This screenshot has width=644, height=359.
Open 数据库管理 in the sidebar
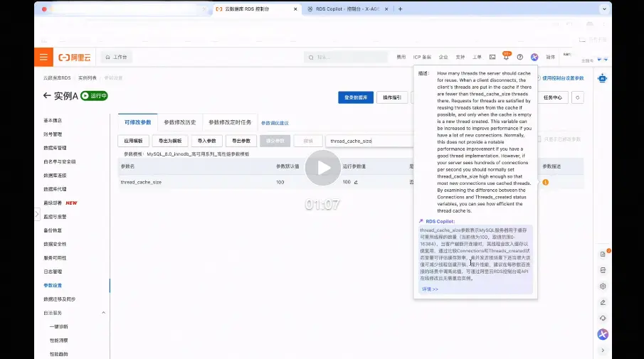pos(55,148)
